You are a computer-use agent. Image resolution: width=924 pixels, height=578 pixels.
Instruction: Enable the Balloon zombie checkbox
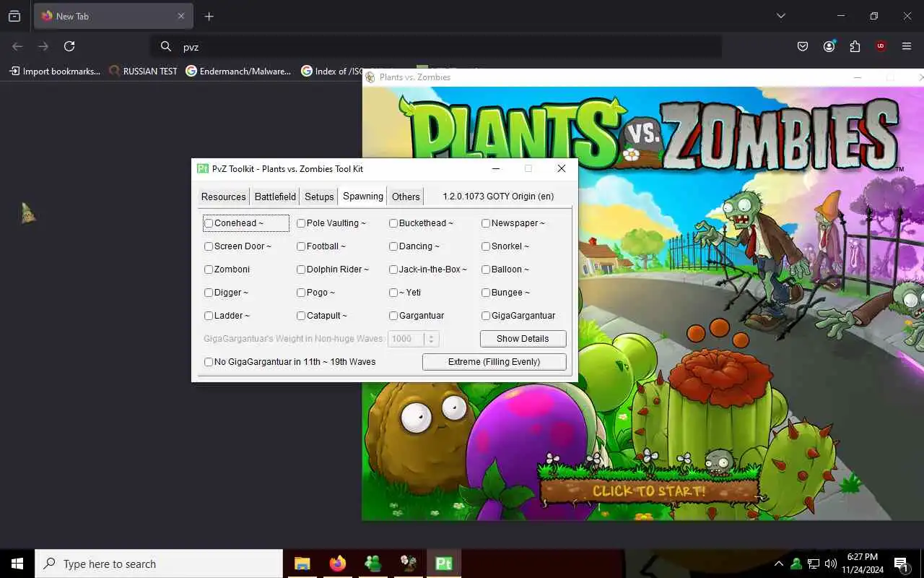(486, 269)
